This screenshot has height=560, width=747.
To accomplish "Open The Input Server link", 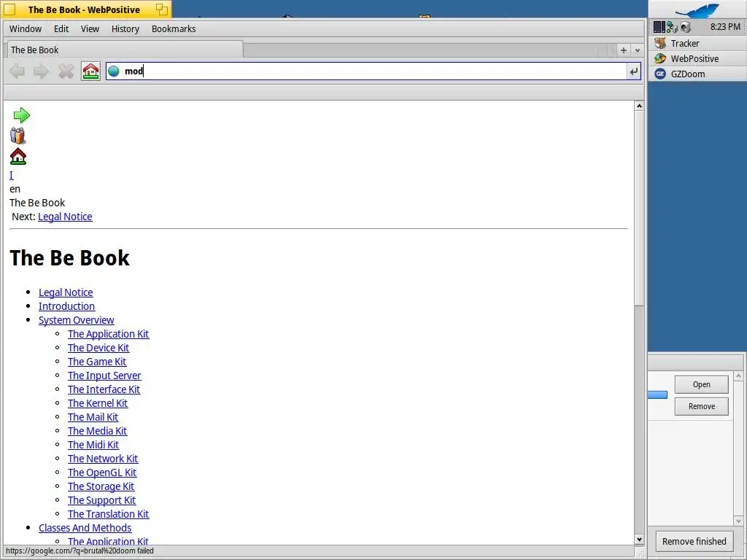I will tap(104, 376).
